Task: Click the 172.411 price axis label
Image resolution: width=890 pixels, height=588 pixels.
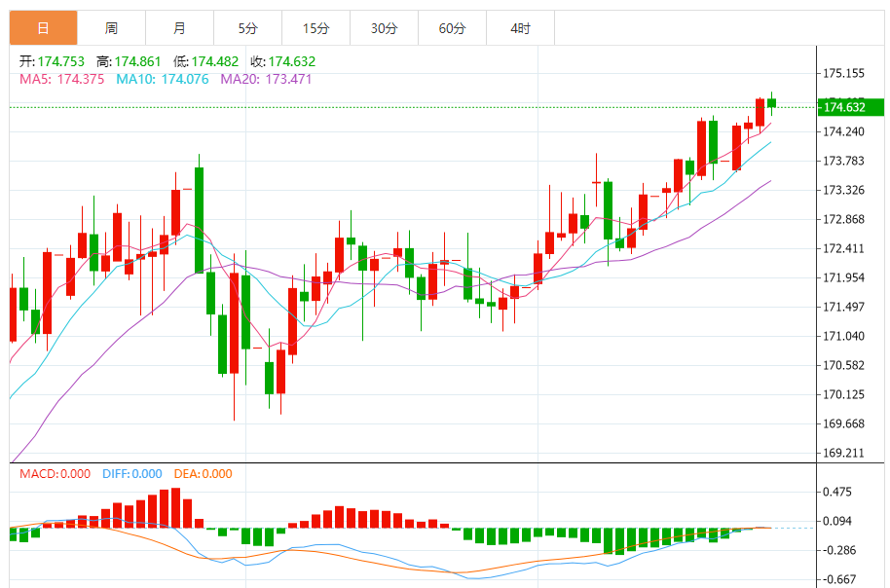Action: tap(843, 248)
